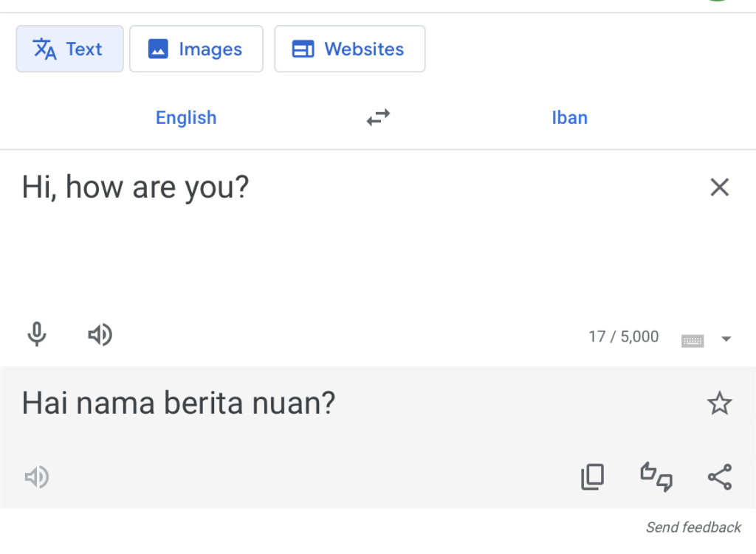Image resolution: width=756 pixels, height=554 pixels.
Task: Open the rate translation thumbs control
Action: (x=656, y=477)
